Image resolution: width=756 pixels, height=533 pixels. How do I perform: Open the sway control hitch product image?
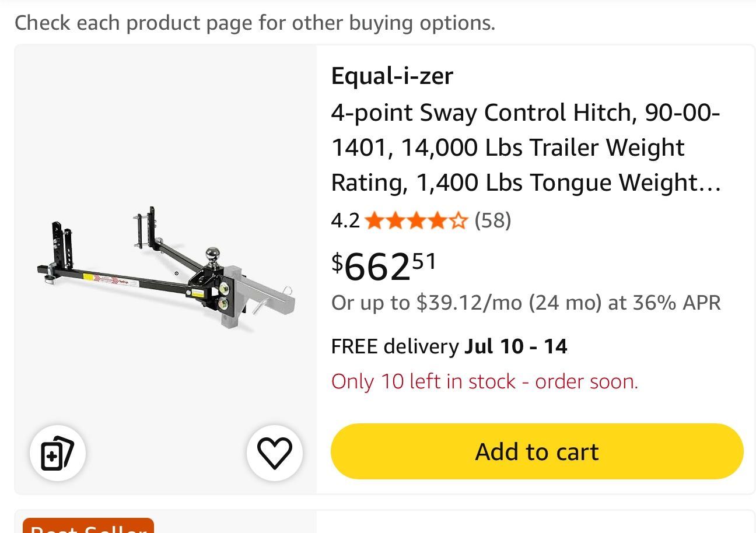tap(165, 269)
